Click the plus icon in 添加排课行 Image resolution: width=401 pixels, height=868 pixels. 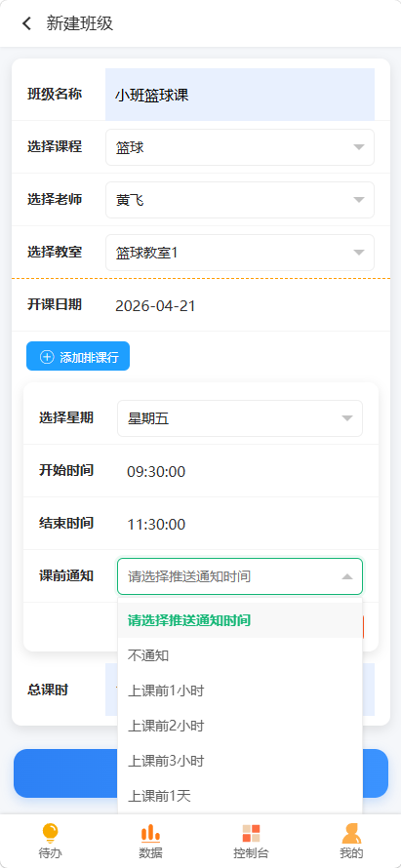point(47,357)
